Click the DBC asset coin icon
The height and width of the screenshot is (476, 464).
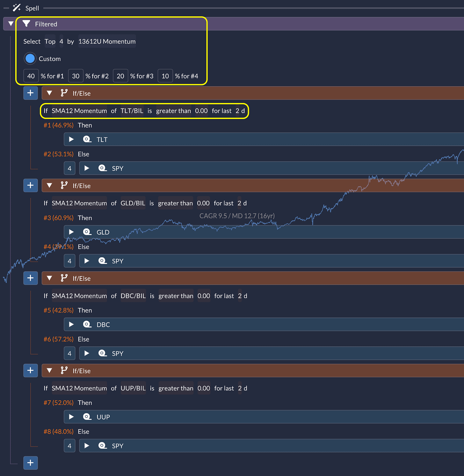[87, 324]
